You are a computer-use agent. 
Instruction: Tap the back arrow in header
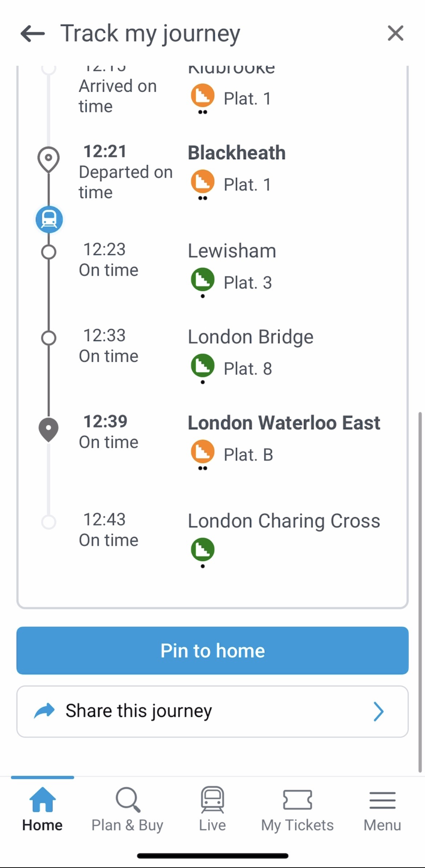pyautogui.click(x=33, y=34)
